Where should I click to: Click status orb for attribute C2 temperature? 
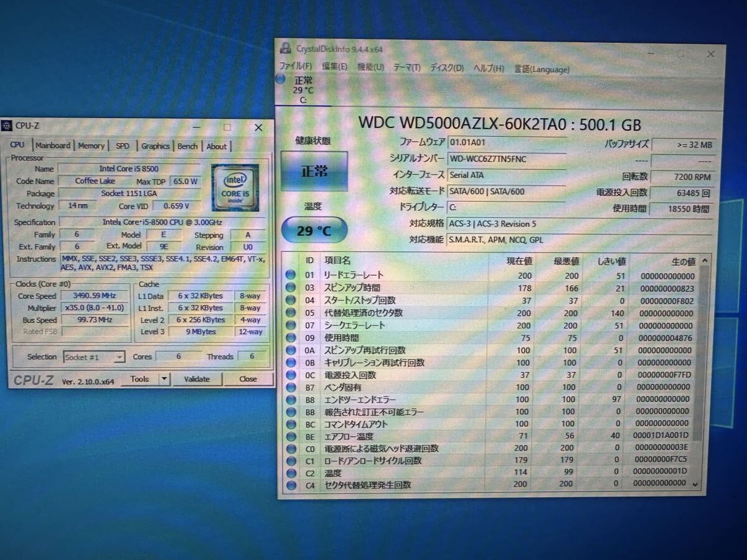click(290, 473)
